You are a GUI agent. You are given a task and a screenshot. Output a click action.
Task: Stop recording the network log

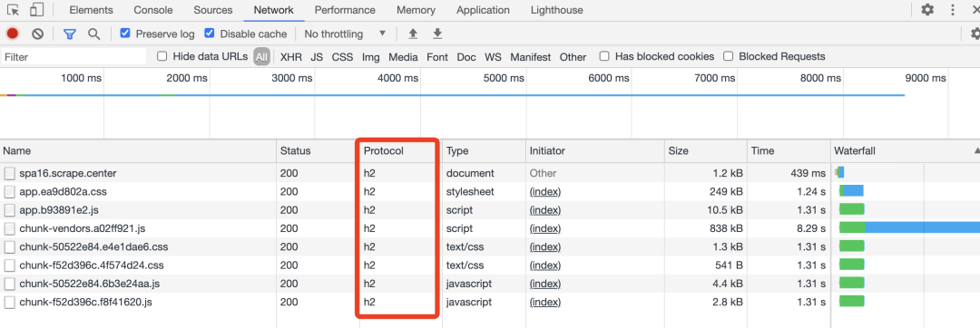click(13, 34)
